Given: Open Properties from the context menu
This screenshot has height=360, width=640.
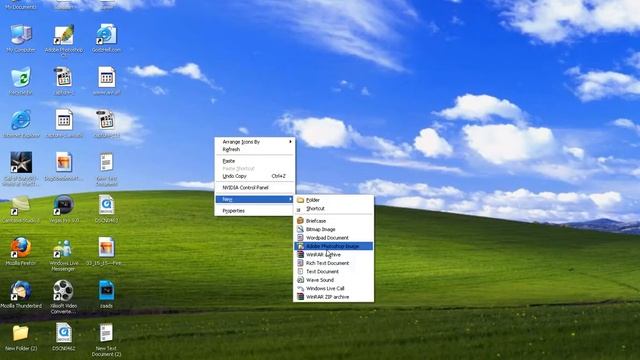Looking at the screenshot, I should pyautogui.click(x=255, y=211).
